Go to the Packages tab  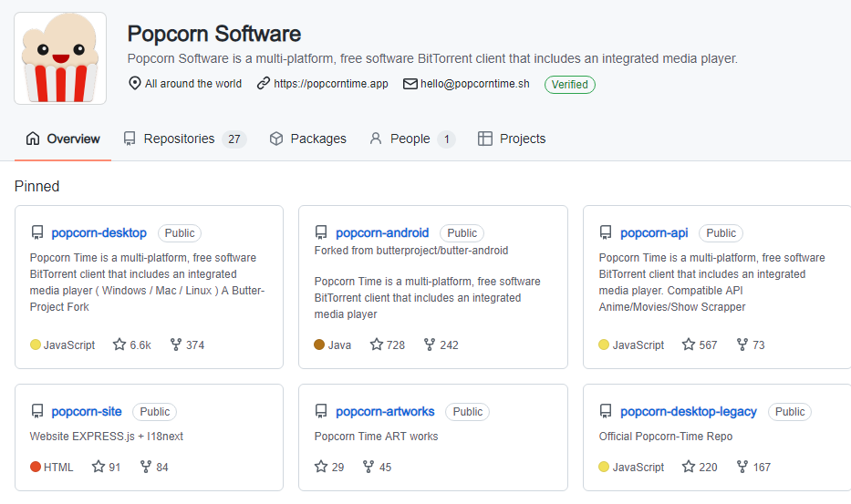tap(308, 139)
